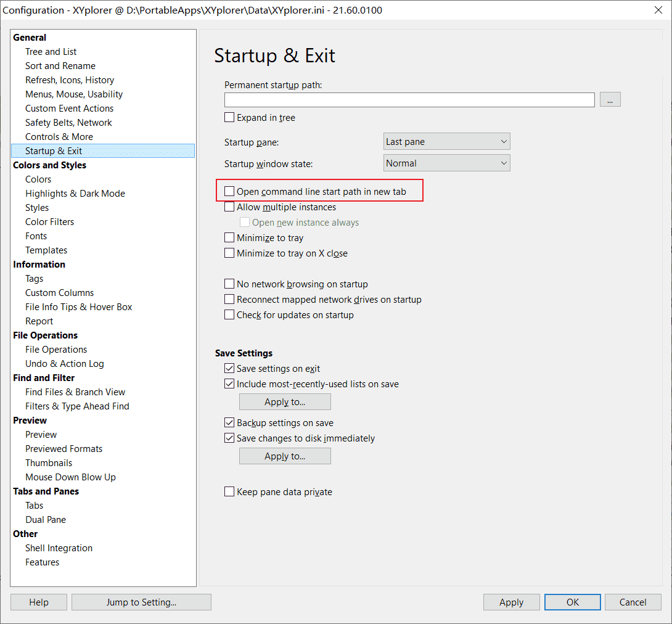The height and width of the screenshot is (624, 672).
Task: Check Minimize to tray option
Action: (229, 238)
